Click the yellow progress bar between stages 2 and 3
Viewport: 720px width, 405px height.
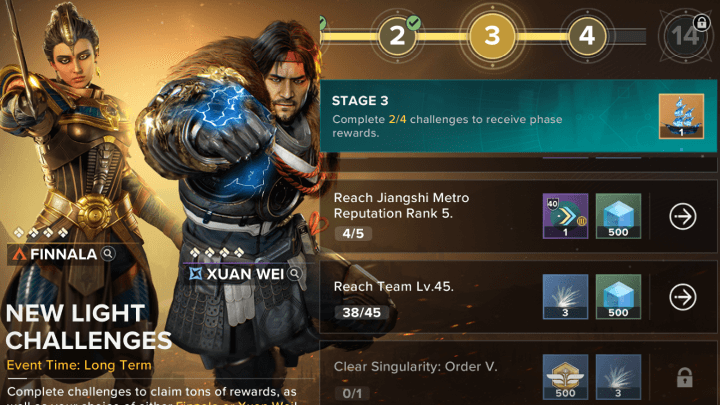(443, 36)
